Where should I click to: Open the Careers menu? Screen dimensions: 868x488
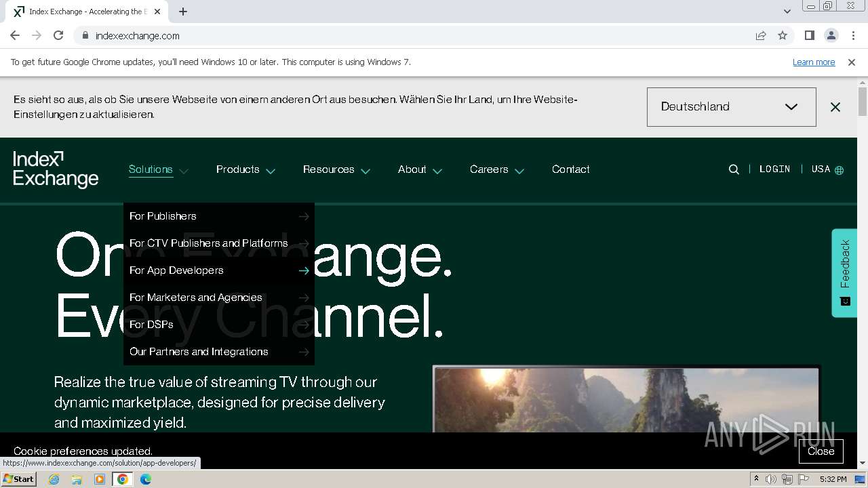[x=489, y=169]
